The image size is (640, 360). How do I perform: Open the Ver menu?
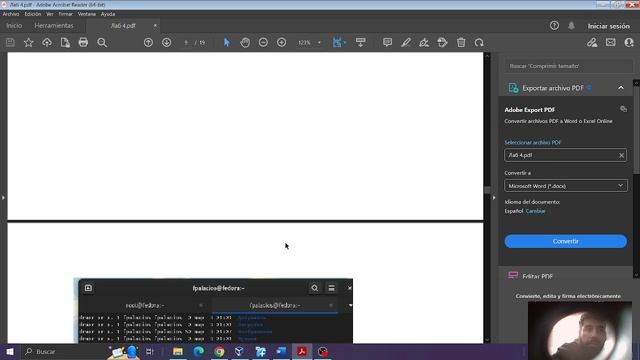(x=50, y=14)
